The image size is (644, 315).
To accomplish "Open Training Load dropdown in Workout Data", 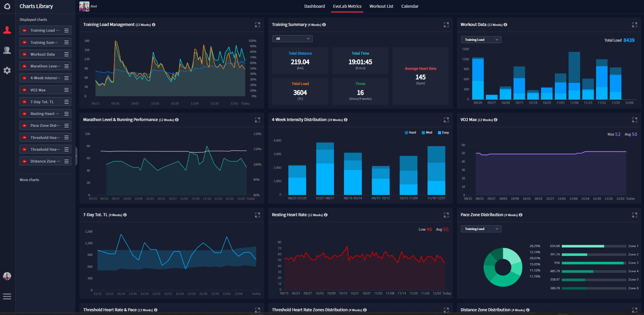I will (x=481, y=40).
